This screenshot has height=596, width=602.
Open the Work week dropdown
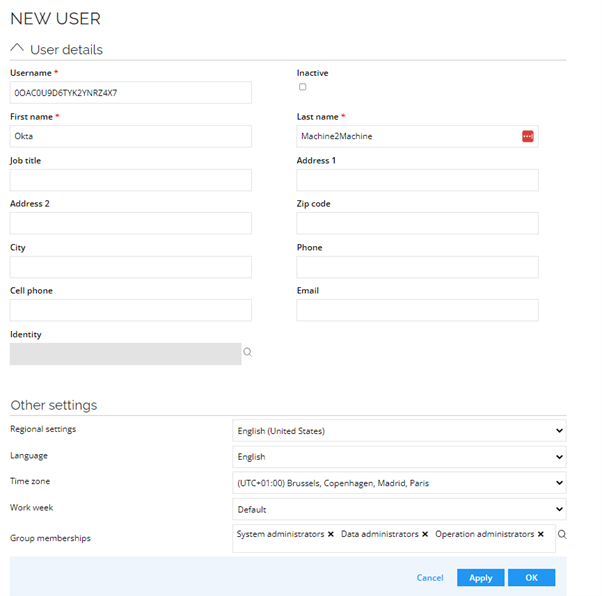tap(399, 509)
